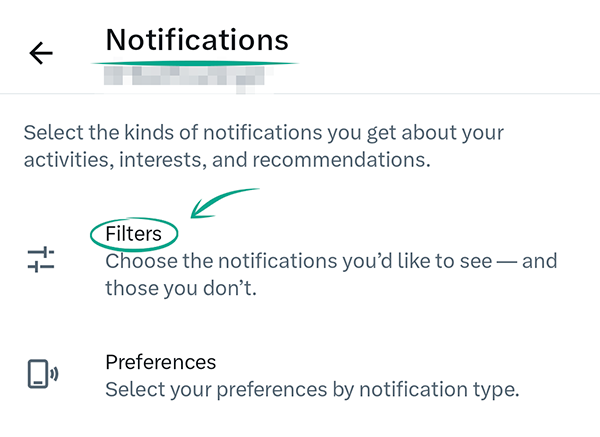Click the Notifications page heading

196,40
